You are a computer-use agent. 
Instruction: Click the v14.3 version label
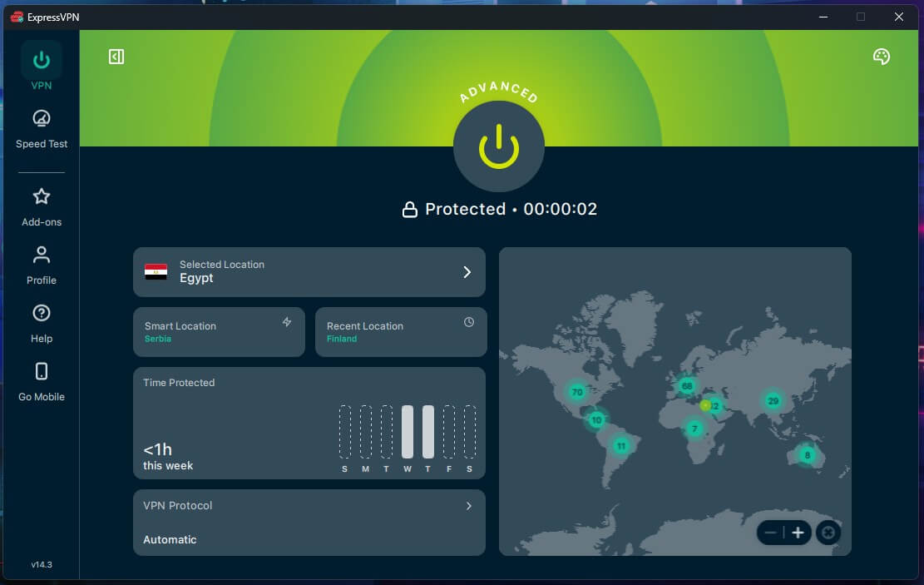[x=42, y=564]
